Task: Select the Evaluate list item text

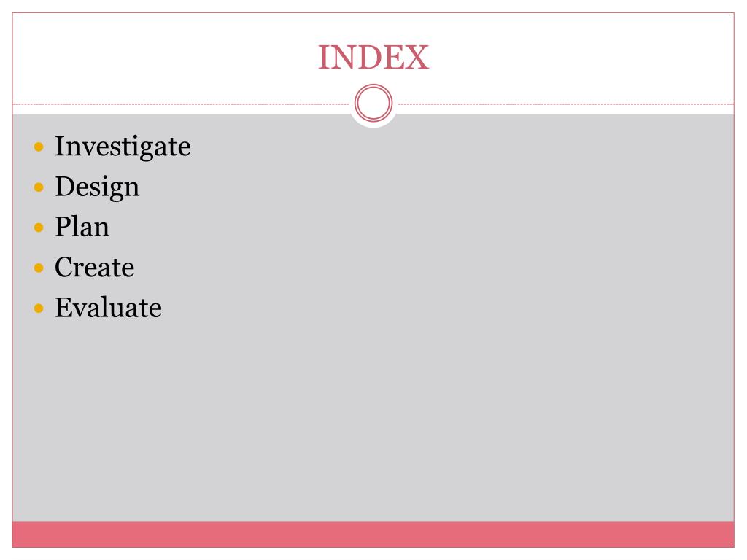Action: click(108, 308)
